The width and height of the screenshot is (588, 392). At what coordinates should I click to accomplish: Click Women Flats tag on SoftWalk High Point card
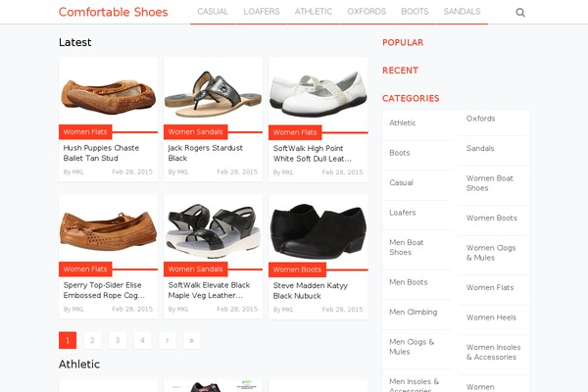point(295,132)
